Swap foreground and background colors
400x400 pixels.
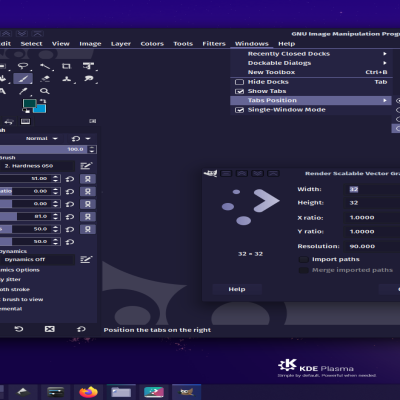click(x=43, y=101)
